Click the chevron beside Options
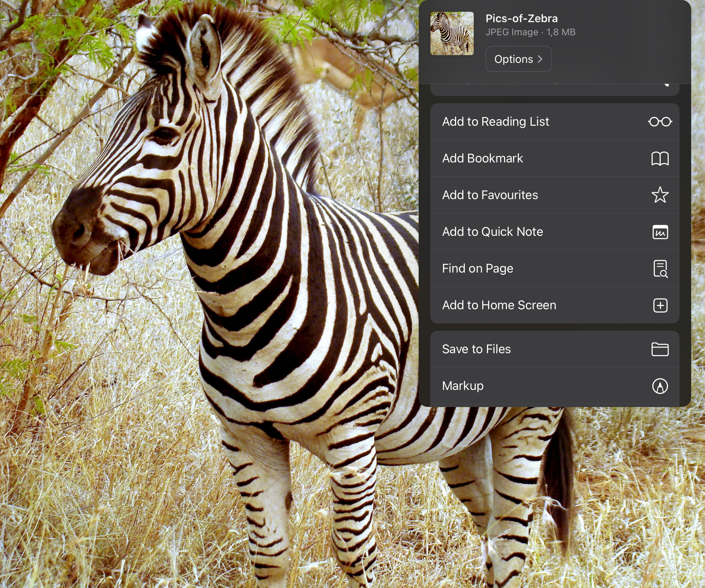705x588 pixels. click(x=540, y=59)
